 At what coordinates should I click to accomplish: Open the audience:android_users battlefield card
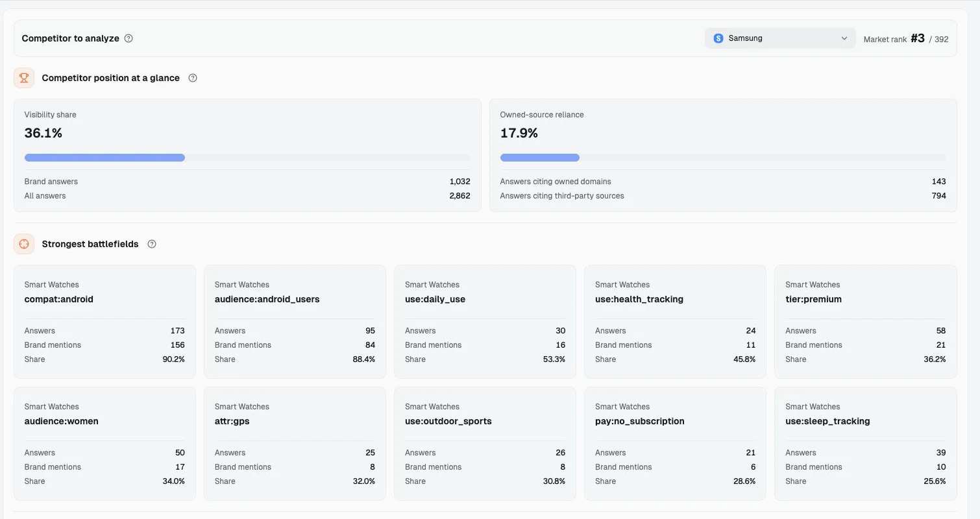click(295, 322)
